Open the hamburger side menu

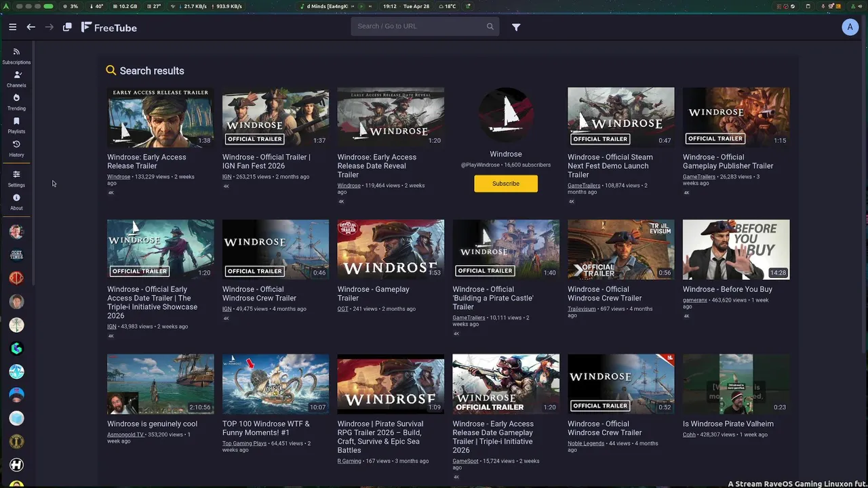12,27
